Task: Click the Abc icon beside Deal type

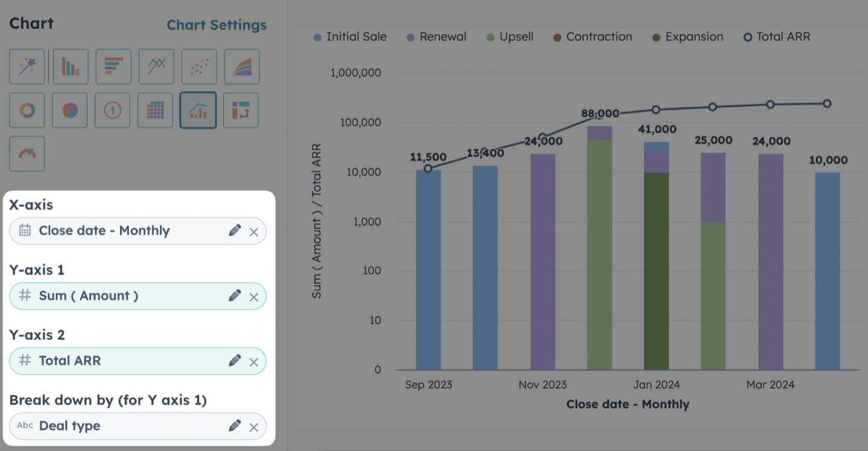Action: 25,425
